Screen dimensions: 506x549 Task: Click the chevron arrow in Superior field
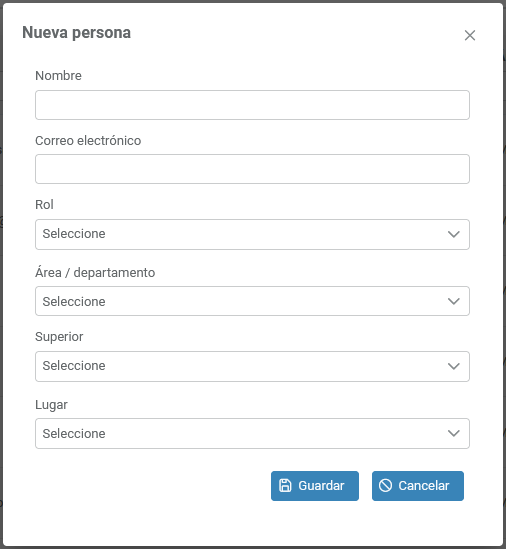tap(453, 366)
